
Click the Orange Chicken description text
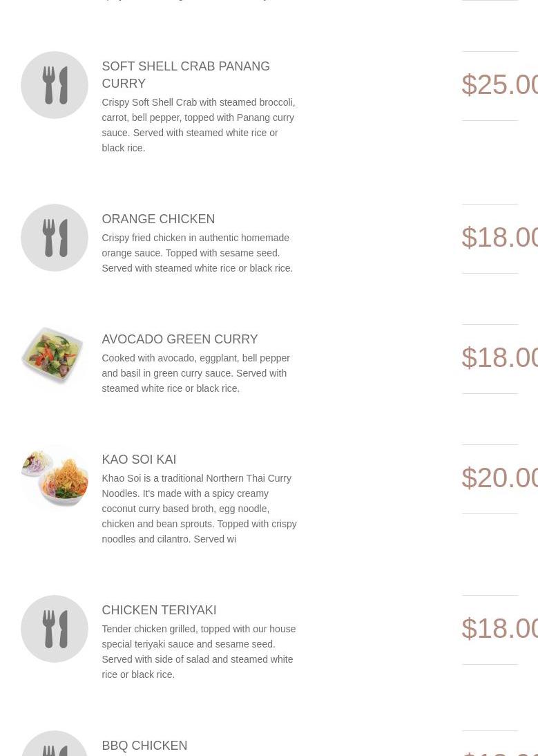[x=197, y=253]
